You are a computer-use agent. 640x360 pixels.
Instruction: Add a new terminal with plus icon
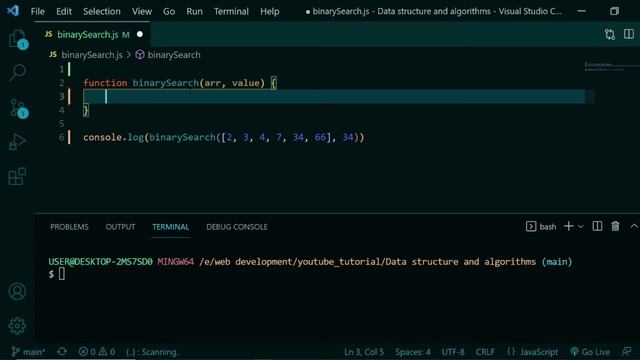pyautogui.click(x=569, y=226)
